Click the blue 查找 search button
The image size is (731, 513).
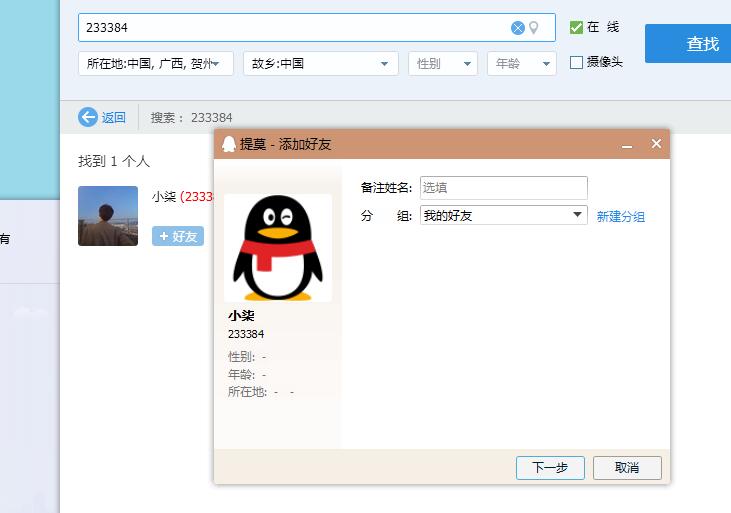coord(702,44)
